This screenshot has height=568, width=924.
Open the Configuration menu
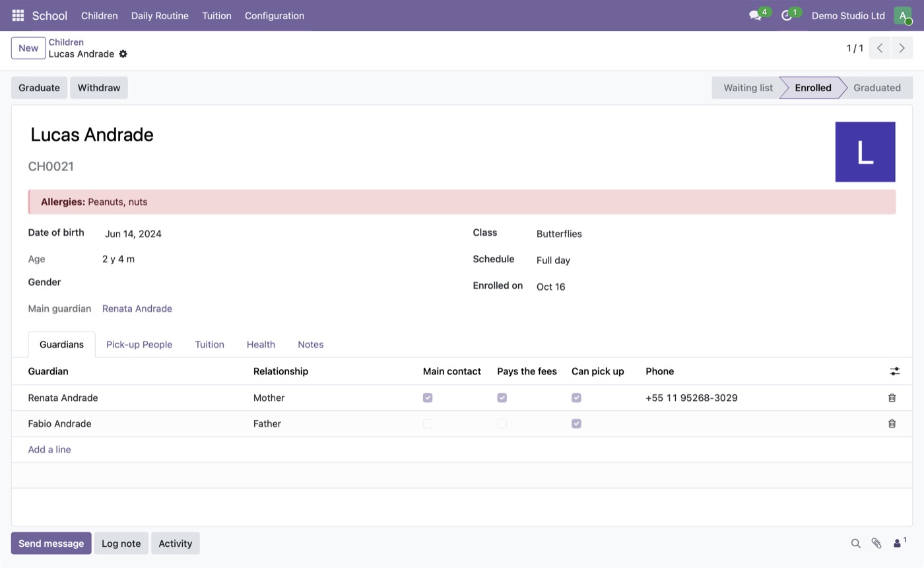coord(275,15)
